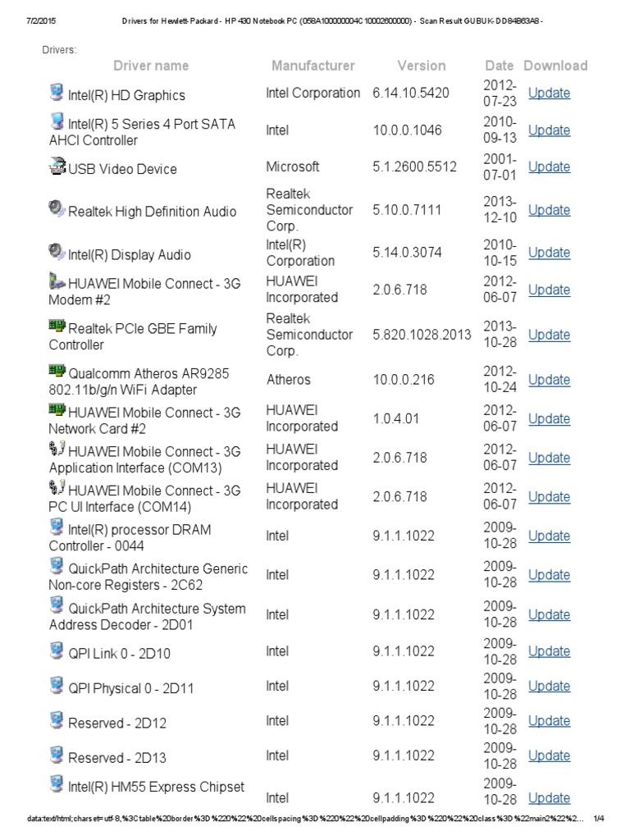The image size is (630, 840).
Task: Click the Manufacturer column header
Action: [x=313, y=66]
